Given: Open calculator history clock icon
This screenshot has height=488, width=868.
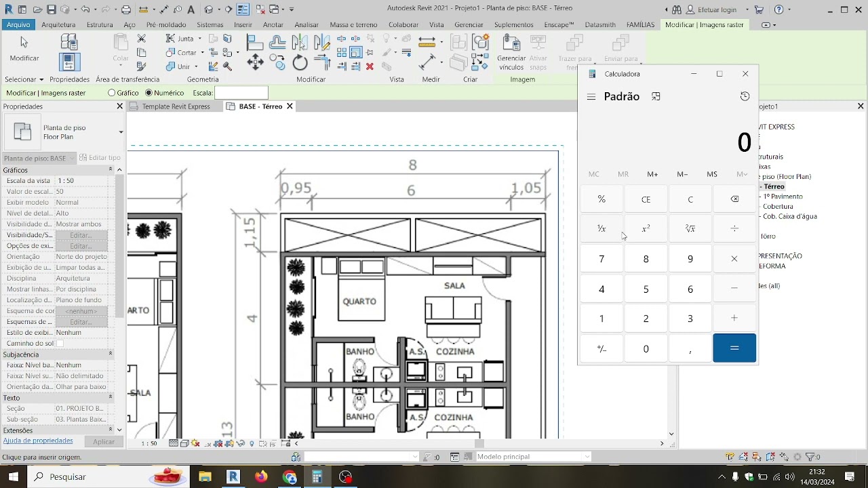Looking at the screenshot, I should click(x=745, y=96).
